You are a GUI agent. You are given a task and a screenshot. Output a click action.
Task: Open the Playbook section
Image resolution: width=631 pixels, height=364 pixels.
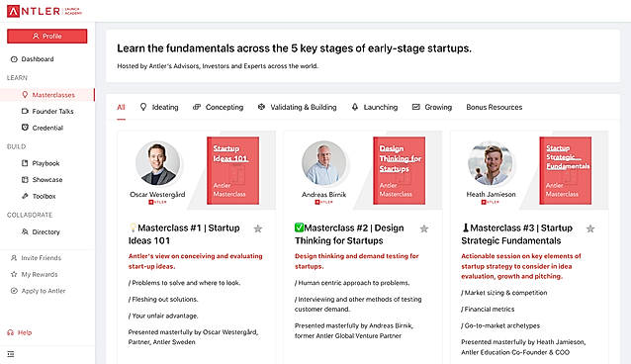click(41, 163)
